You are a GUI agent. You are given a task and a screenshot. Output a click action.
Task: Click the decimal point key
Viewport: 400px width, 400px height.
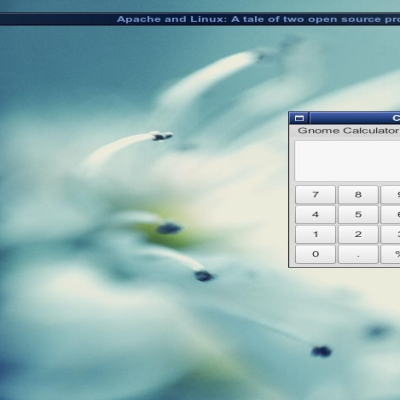pyautogui.click(x=358, y=254)
